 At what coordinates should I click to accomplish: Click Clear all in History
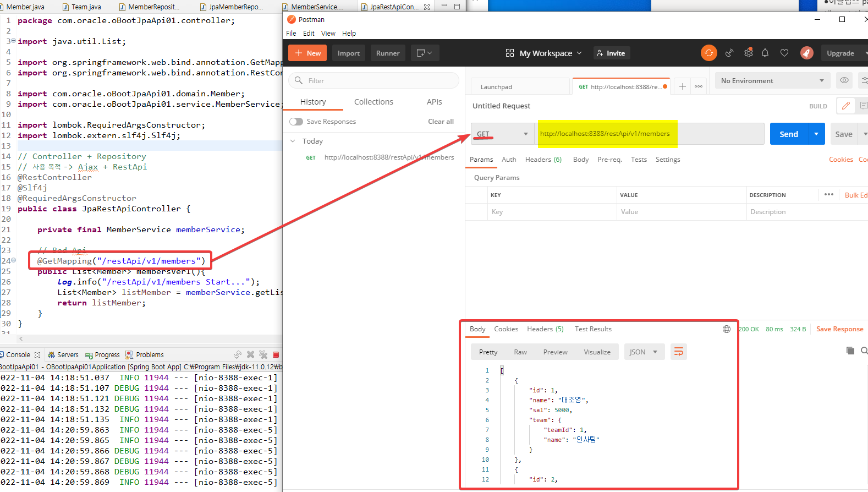[x=441, y=122]
